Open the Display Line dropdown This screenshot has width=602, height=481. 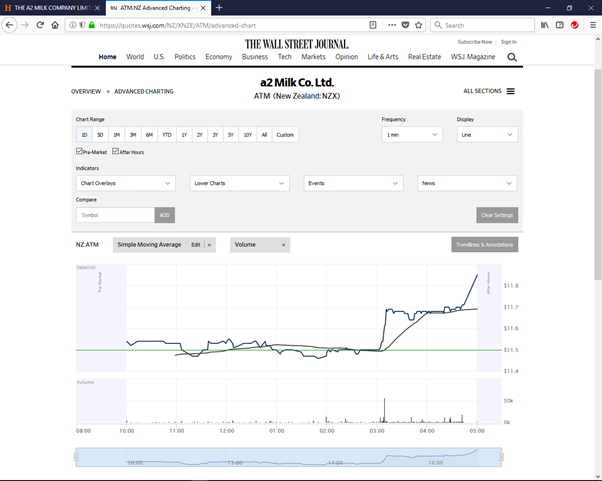[487, 135]
